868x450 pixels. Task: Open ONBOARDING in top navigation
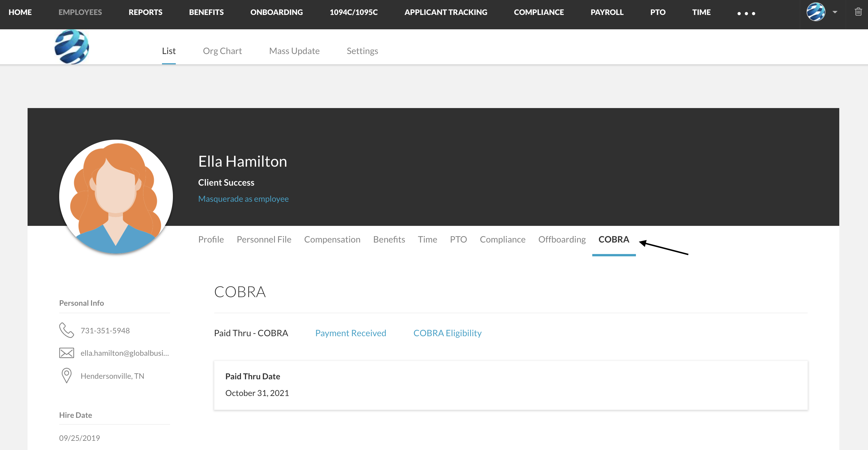pyautogui.click(x=277, y=12)
